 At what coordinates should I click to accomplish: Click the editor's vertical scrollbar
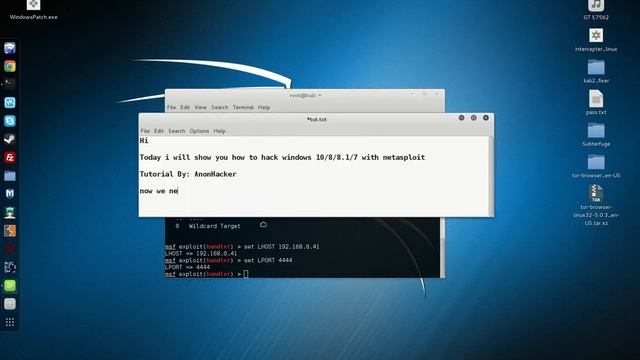pyautogui.click(x=491, y=176)
